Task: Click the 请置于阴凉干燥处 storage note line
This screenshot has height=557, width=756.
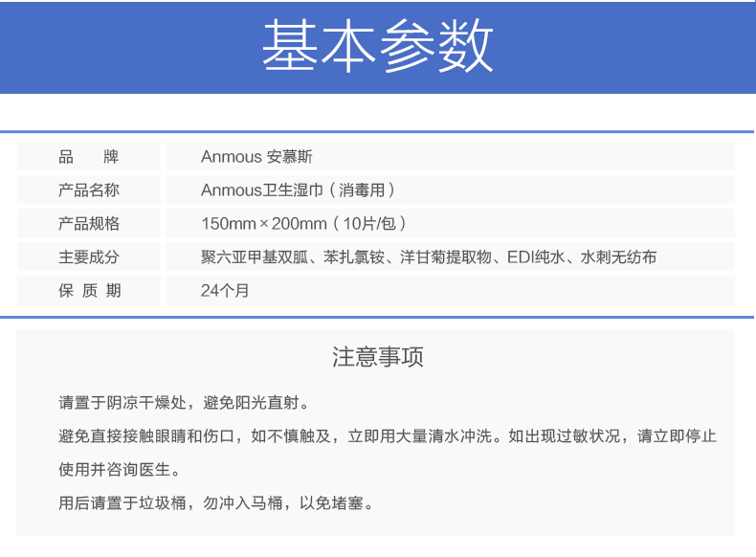Action: pos(184,403)
